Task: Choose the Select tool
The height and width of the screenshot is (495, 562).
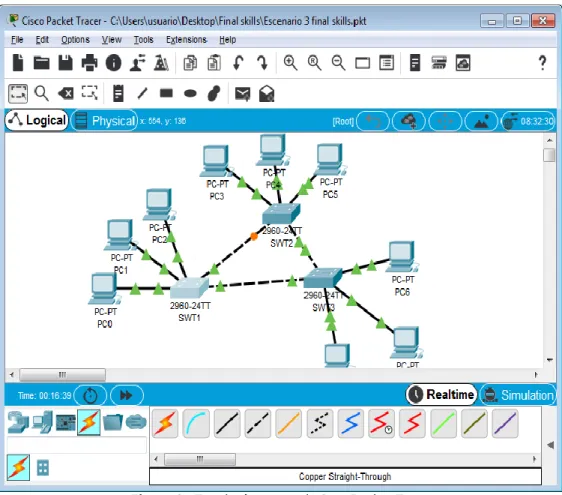Action: coord(18,94)
